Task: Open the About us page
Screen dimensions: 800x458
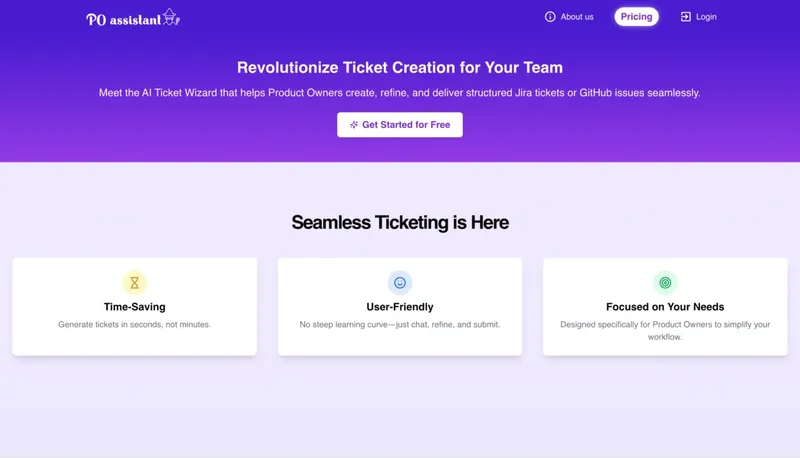Action: pyautogui.click(x=577, y=17)
